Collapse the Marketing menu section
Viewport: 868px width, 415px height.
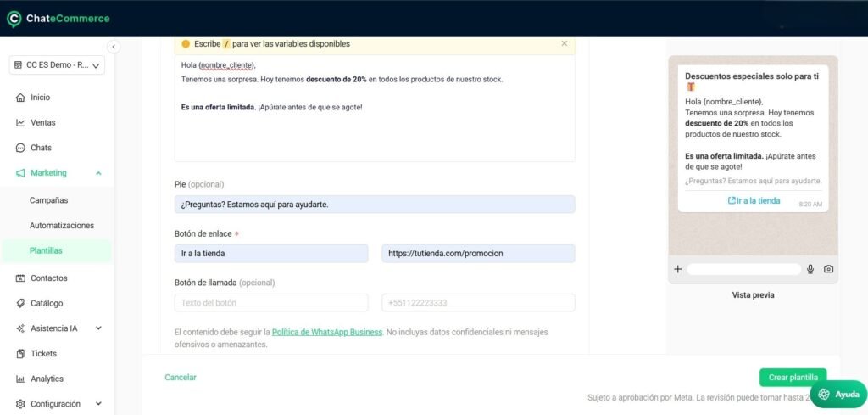(x=98, y=173)
